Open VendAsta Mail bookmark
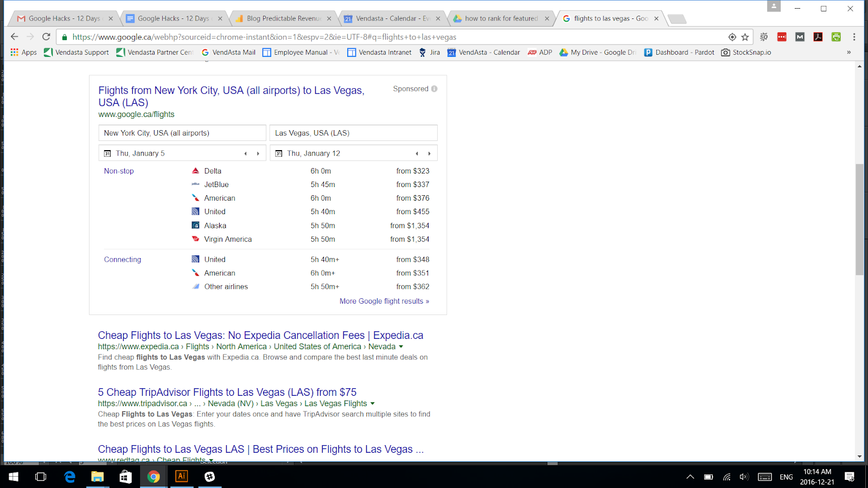The image size is (868, 488). tap(228, 53)
